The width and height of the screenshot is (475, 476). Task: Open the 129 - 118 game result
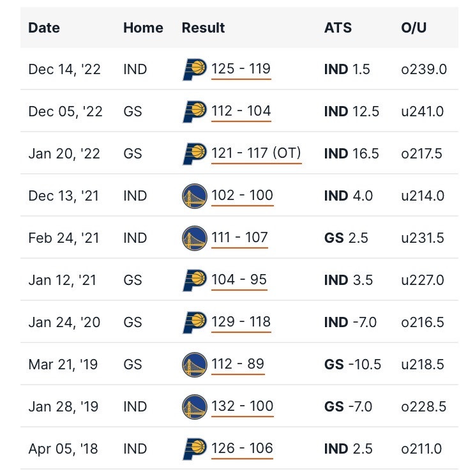pos(241,323)
